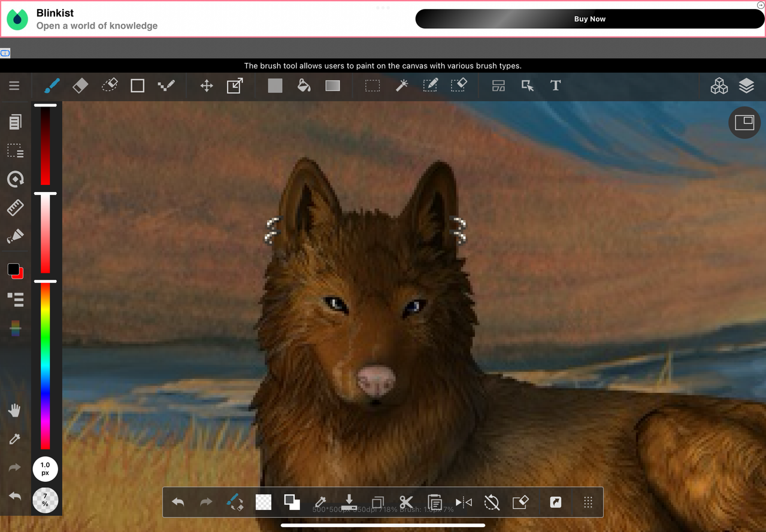Open the materials cubes panel
766x532 pixels.
(719, 86)
